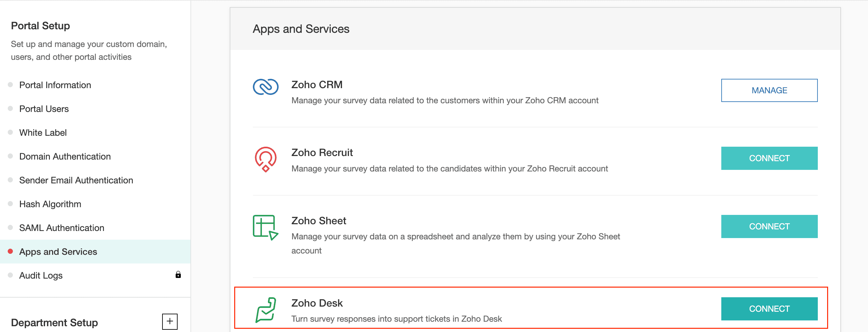Image resolution: width=868 pixels, height=332 pixels.
Task: Click the lock icon beside Audit Logs
Action: pyautogui.click(x=178, y=275)
